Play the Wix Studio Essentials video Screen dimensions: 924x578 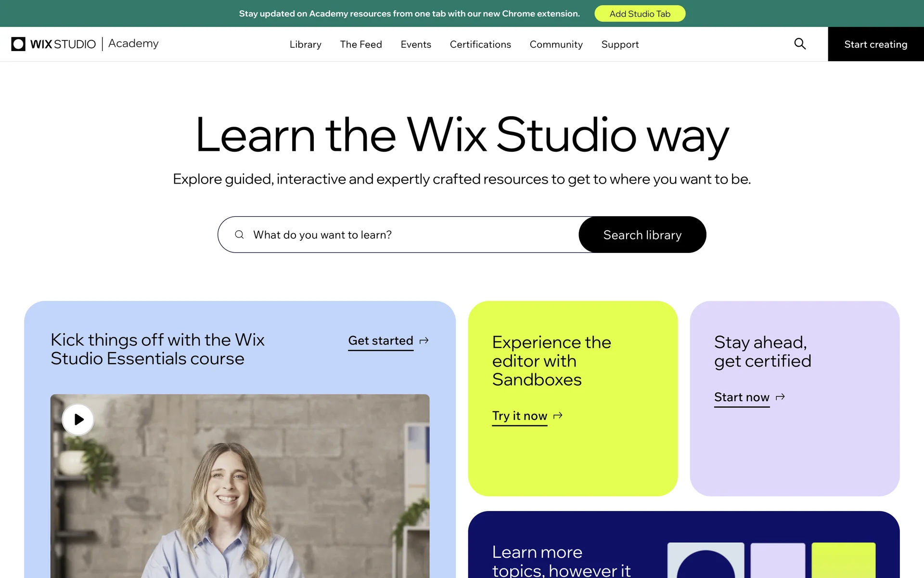pyautogui.click(x=78, y=420)
